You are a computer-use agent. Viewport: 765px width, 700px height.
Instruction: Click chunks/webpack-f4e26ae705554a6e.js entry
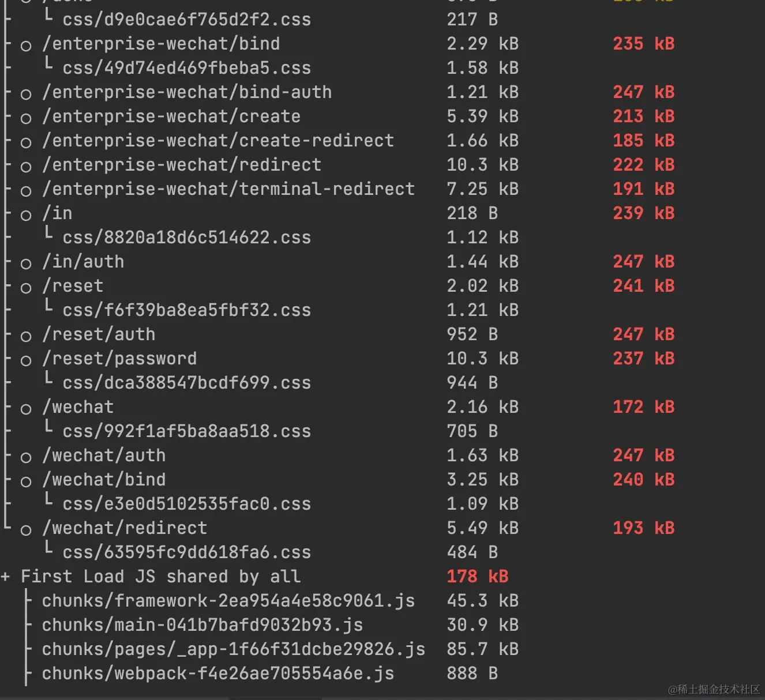218,673
